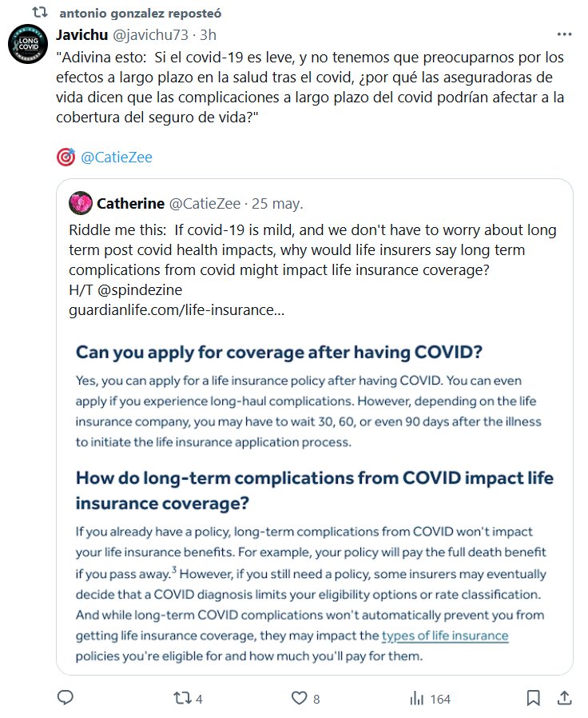Click Catherine's avatar in the quoted tweet

[x=81, y=203]
